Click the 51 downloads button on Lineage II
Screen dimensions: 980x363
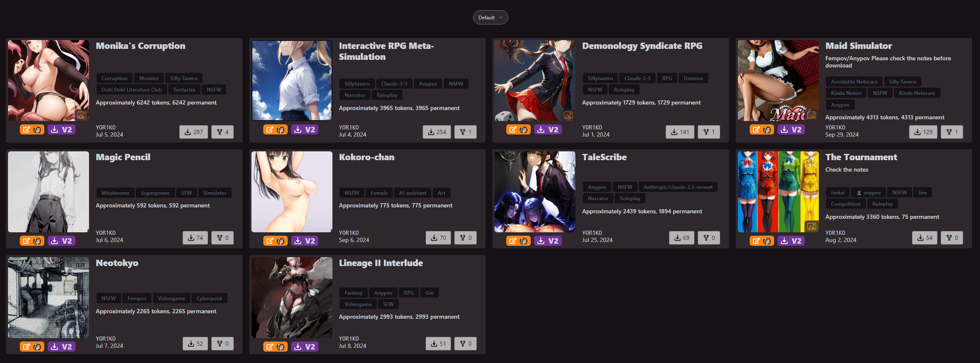tap(438, 344)
